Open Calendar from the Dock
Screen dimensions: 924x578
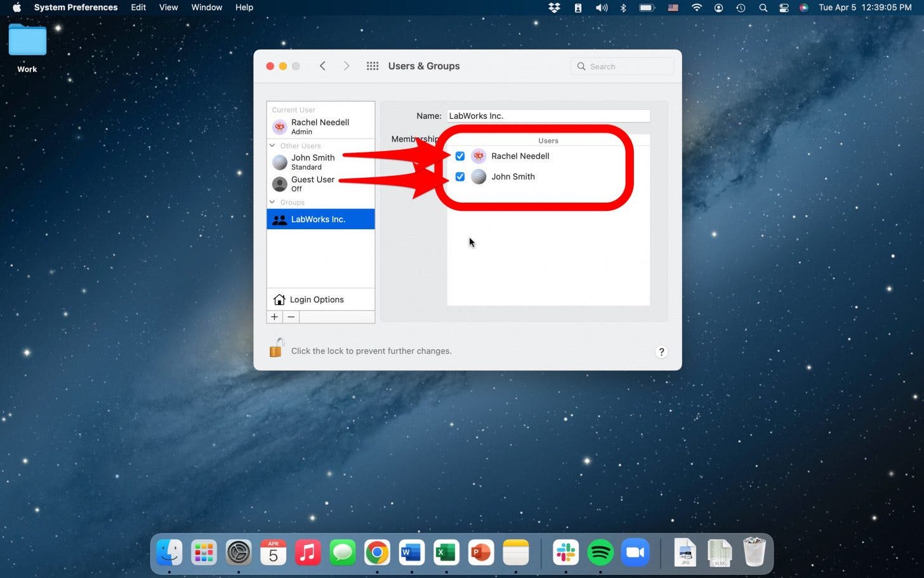point(273,553)
